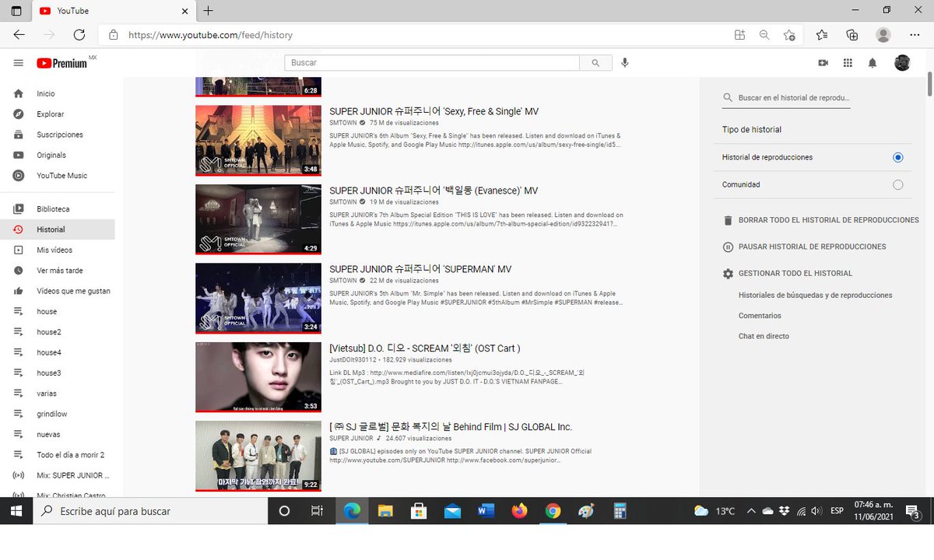
Task: Open Vídeos que me gustan playlist
Action: click(x=58, y=291)
